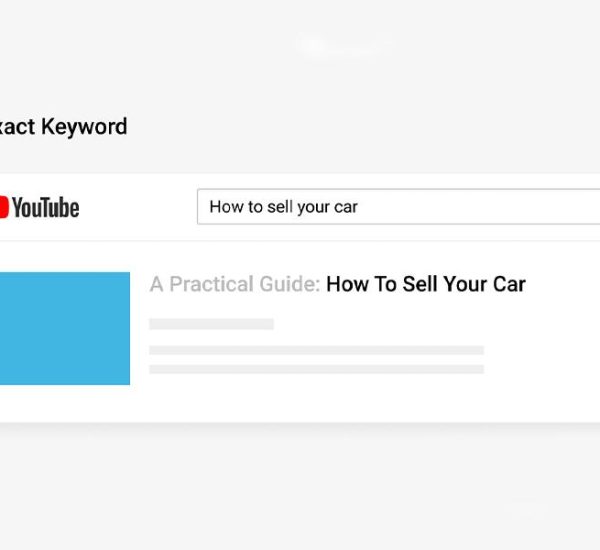The height and width of the screenshot is (550, 600).
Task: Click the word "How" in the search box
Action: 226,207
